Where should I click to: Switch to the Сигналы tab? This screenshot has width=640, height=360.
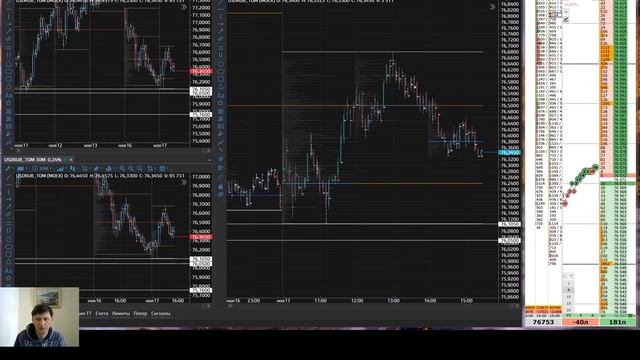(160, 313)
